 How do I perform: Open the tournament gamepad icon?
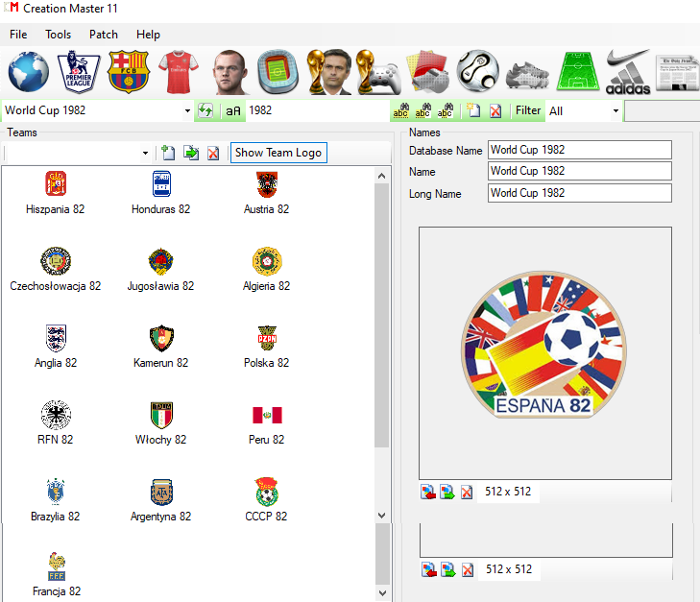tap(379, 72)
